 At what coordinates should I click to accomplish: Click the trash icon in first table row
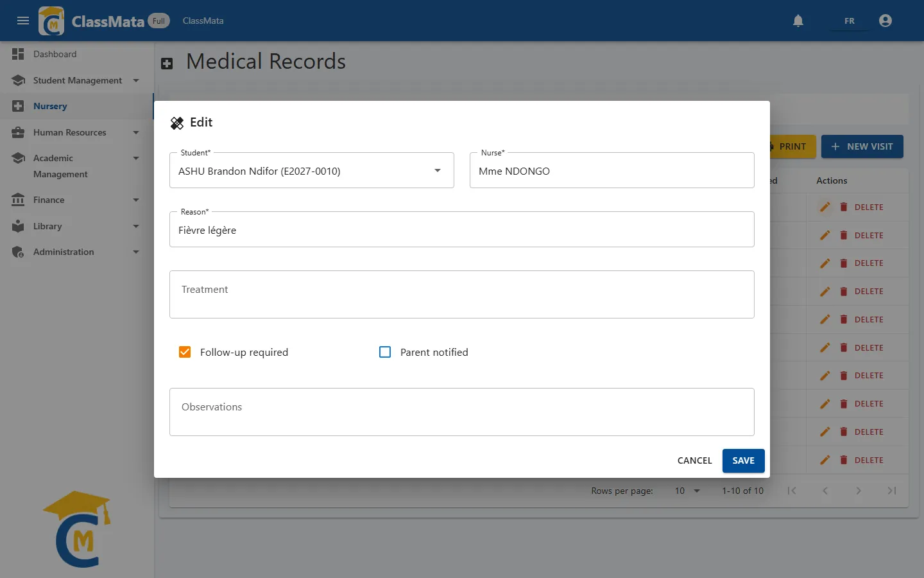point(844,207)
